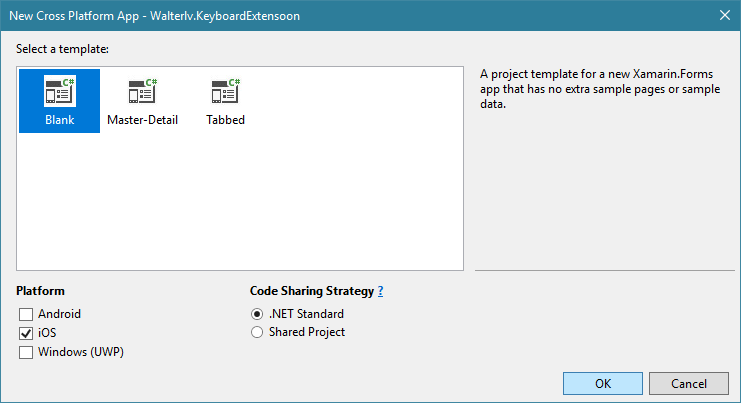Select the Blank template icon
741x403 pixels.
point(60,91)
